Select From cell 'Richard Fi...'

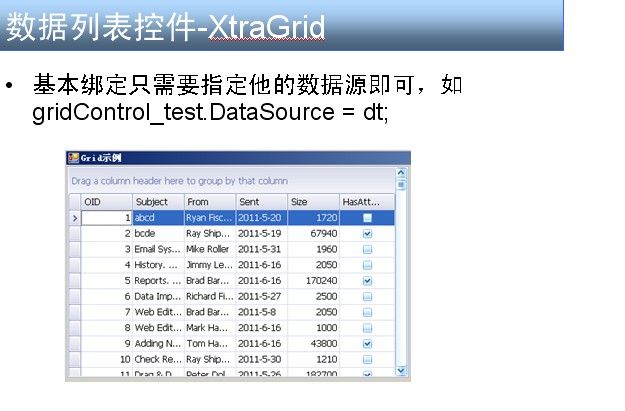210,297
